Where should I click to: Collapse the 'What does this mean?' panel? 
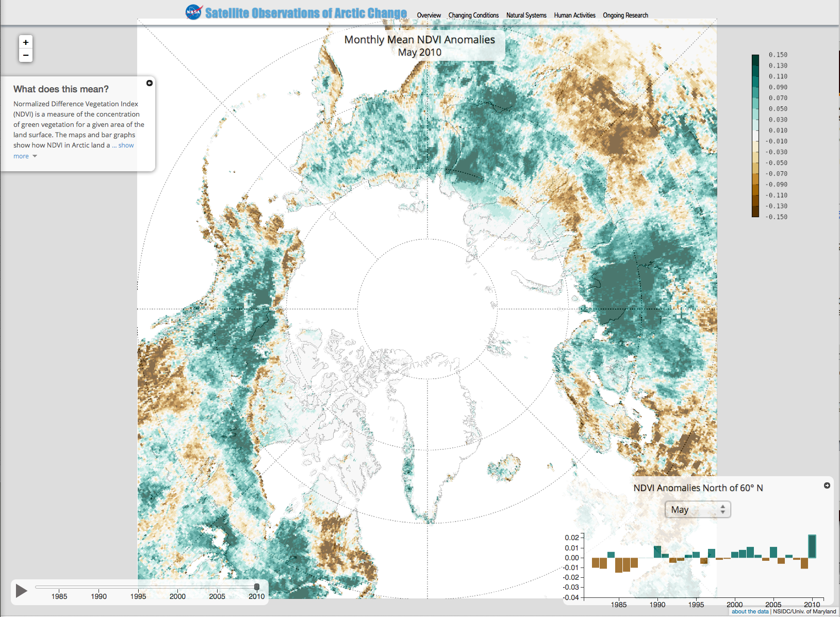coord(150,83)
